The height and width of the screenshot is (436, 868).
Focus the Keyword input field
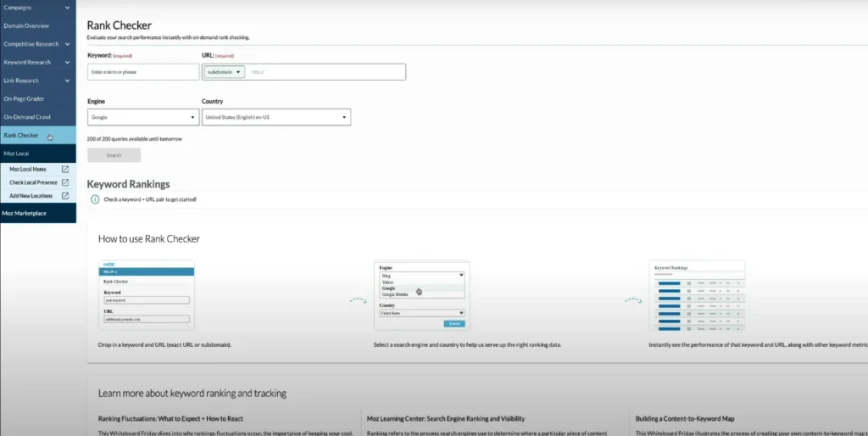click(143, 72)
